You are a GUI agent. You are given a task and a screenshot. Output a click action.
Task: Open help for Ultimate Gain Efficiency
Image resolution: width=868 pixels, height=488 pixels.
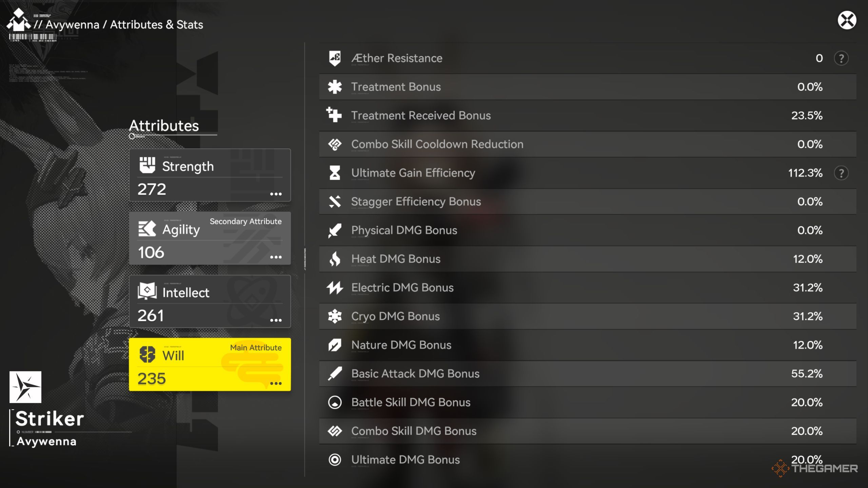tap(841, 173)
